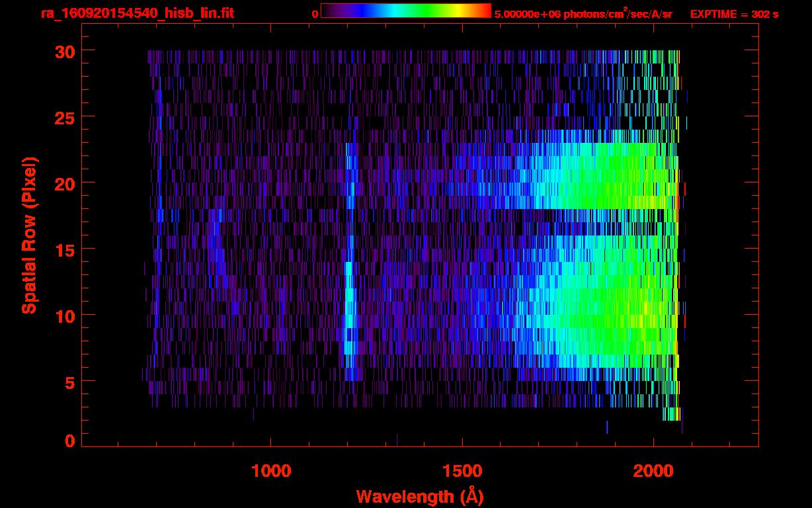The height and width of the screenshot is (508, 812).
Task: Click the y-axis tick label 10
Action: [64, 316]
